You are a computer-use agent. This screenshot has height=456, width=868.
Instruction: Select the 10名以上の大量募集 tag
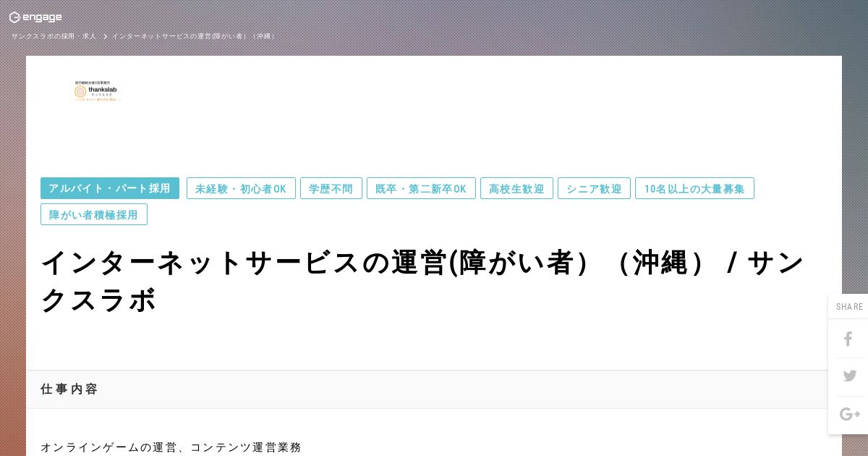pyautogui.click(x=694, y=188)
